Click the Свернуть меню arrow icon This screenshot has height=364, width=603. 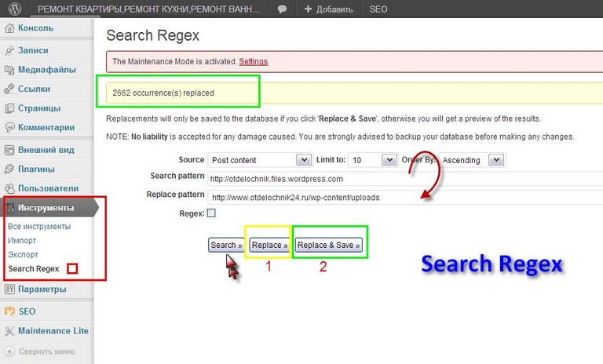(x=9, y=351)
